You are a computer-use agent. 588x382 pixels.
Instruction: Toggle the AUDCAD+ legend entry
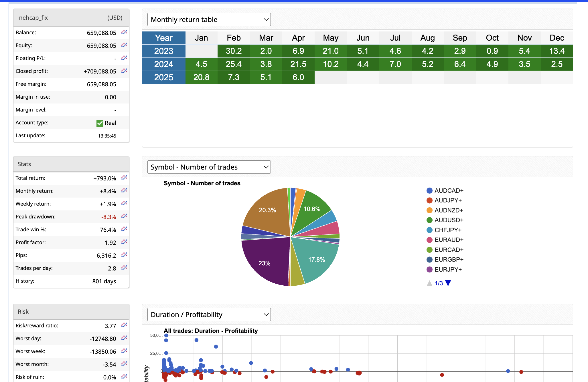448,191
